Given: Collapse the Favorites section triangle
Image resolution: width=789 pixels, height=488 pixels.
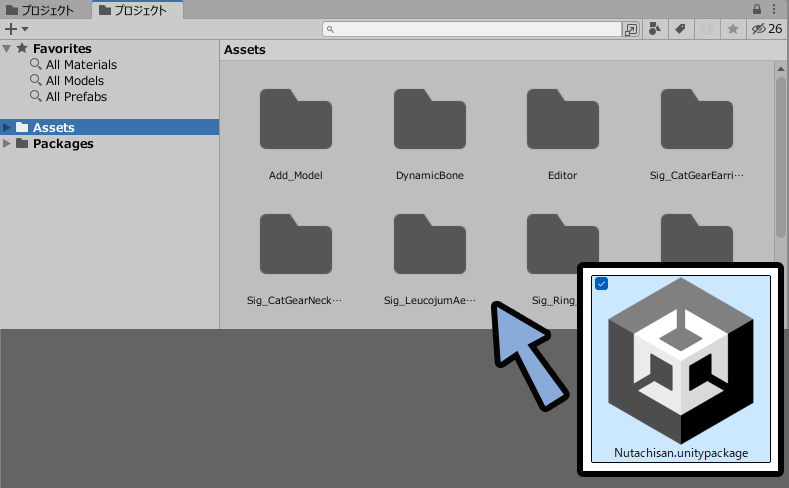Looking at the screenshot, I should 7,49.
